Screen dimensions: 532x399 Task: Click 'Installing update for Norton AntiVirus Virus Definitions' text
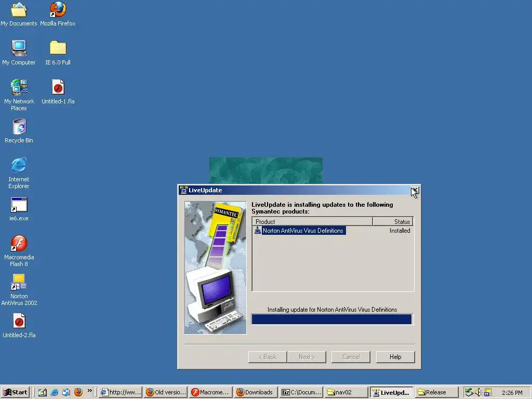coord(332,310)
